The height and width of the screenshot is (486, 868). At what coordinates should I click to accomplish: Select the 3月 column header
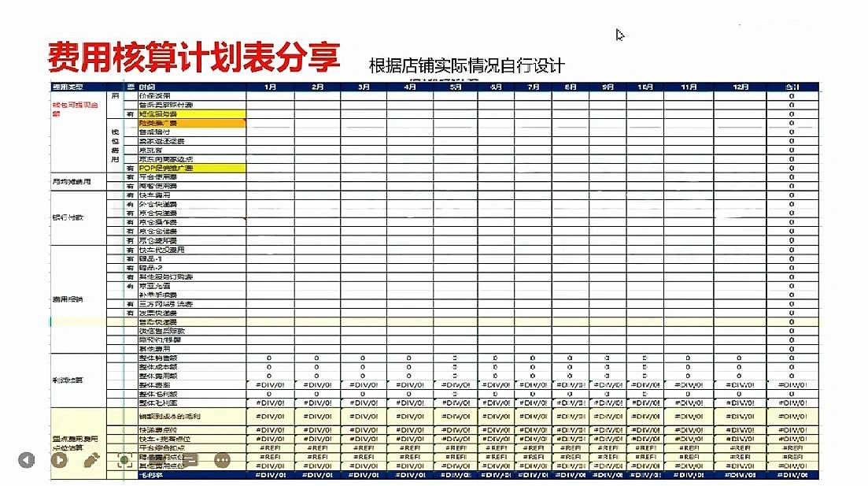tap(364, 87)
